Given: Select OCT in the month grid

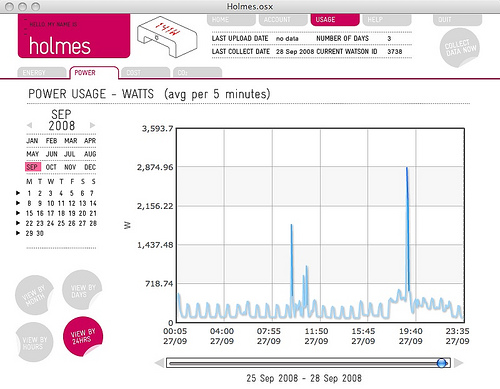Looking at the screenshot, I should 51,167.
